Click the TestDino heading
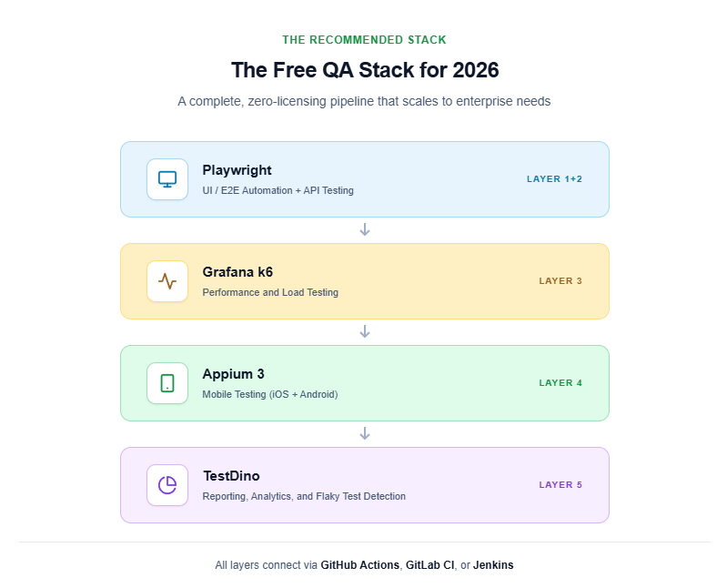 pyautogui.click(x=232, y=476)
